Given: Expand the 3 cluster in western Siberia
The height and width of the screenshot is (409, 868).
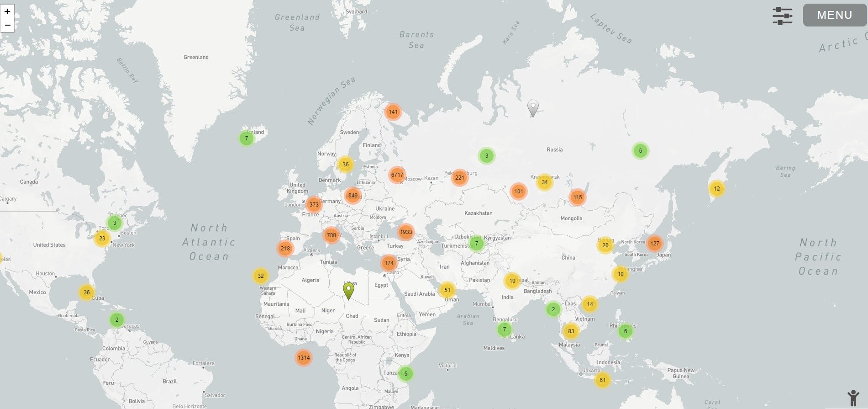Looking at the screenshot, I should pos(487,156).
